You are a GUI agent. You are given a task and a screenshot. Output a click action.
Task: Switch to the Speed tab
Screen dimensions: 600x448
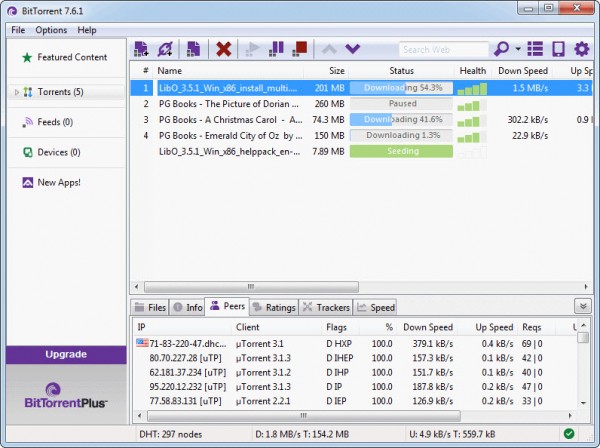point(375,307)
